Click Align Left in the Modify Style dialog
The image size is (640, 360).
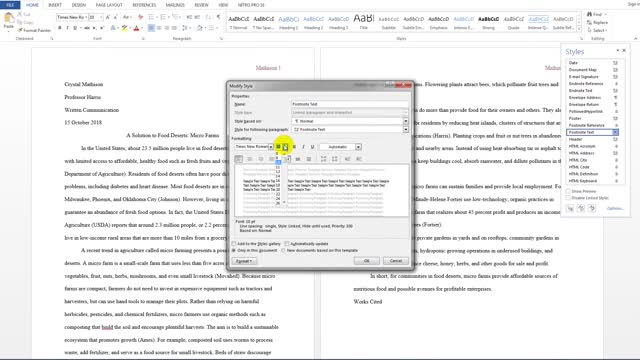pyautogui.click(x=238, y=159)
